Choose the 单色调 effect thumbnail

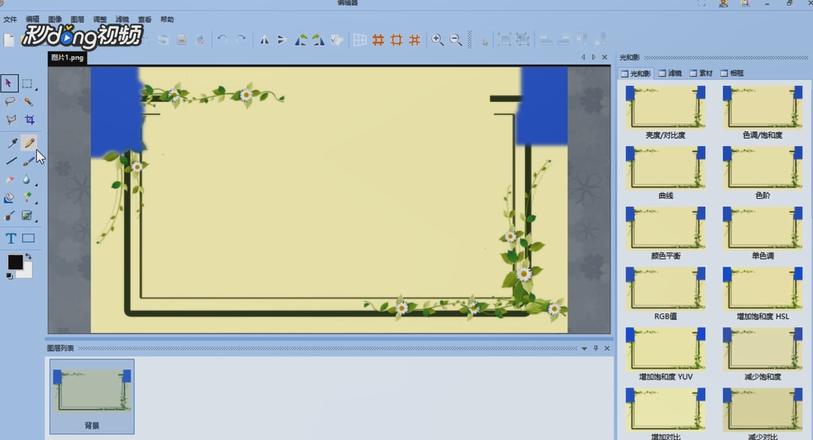(x=763, y=229)
